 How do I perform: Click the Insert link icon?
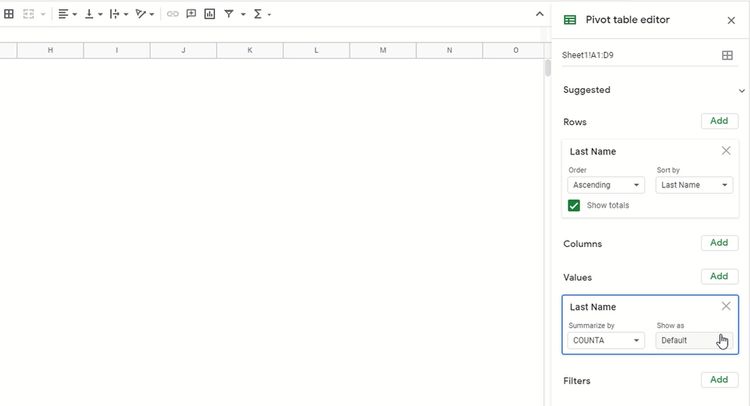coord(173,14)
